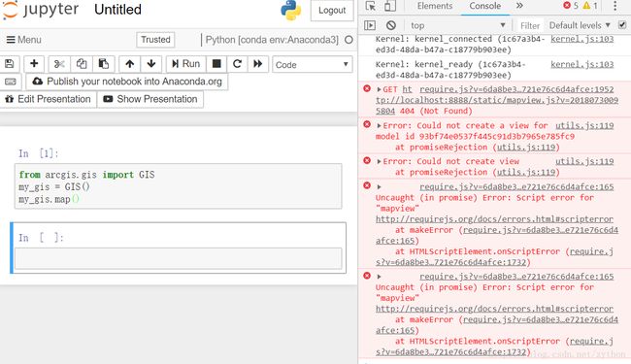Image resolution: width=631 pixels, height=364 pixels.
Task: Open kernel.js:103 link for kernel_connected
Action: coord(581,39)
